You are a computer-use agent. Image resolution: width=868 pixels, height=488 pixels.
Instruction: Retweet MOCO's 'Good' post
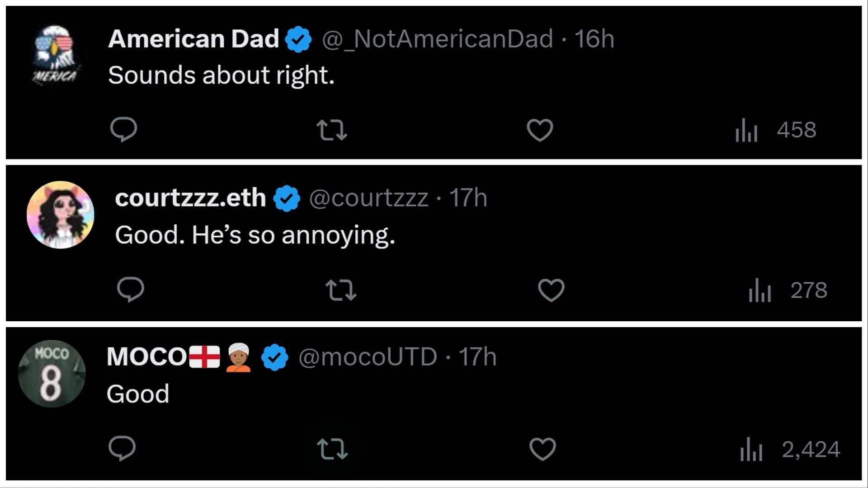(x=332, y=449)
